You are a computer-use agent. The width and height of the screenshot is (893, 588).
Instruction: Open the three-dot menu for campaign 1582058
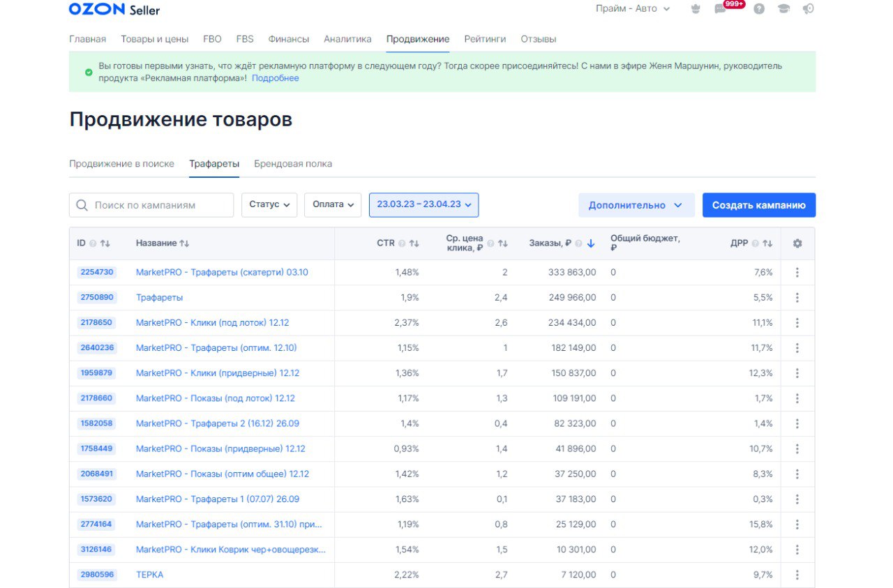[797, 423]
